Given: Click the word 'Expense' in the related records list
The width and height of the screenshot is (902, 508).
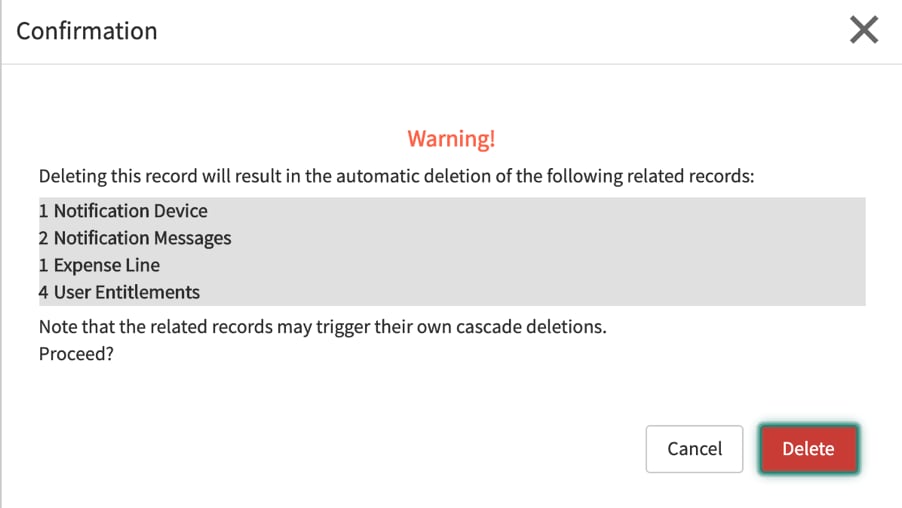Looking at the screenshot, I should (x=87, y=265).
